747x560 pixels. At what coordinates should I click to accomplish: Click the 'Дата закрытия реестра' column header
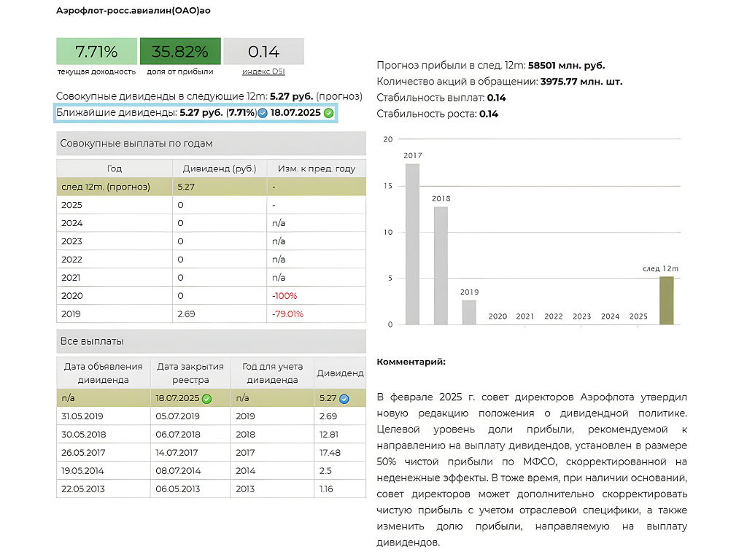coord(190,373)
